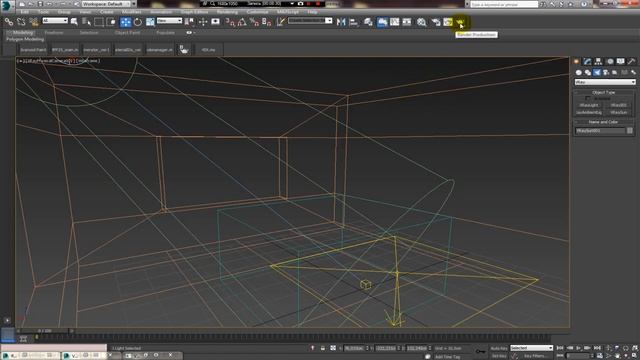Screen dimensions: 640x360
Task: Open Select by Name dialog
Action: (86, 22)
